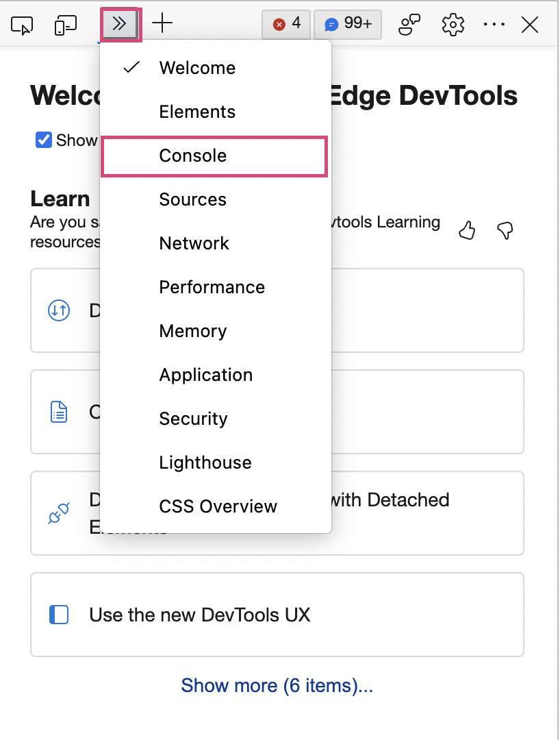Click the thumbs down feedback icon
The image size is (560, 740).
(x=505, y=230)
